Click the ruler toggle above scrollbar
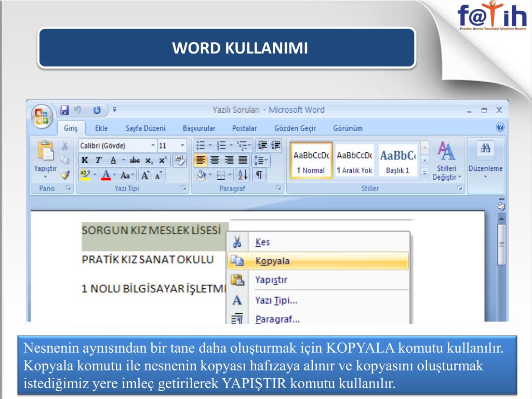The width and height of the screenshot is (532, 399). click(x=501, y=206)
